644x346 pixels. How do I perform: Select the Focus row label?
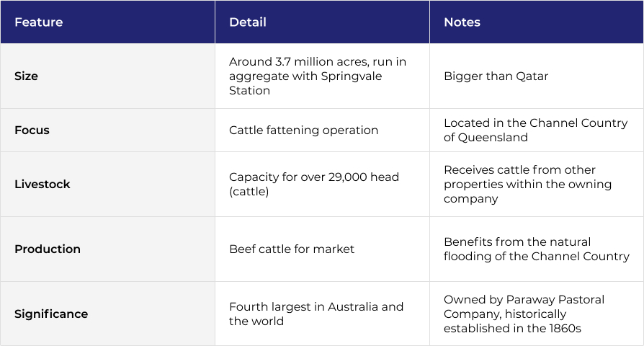[x=32, y=130]
